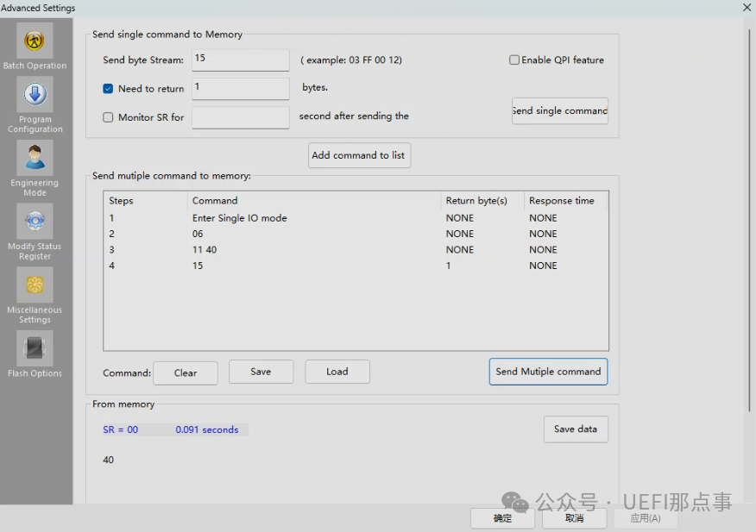Click the Monitor SR seconds input field

click(x=240, y=117)
